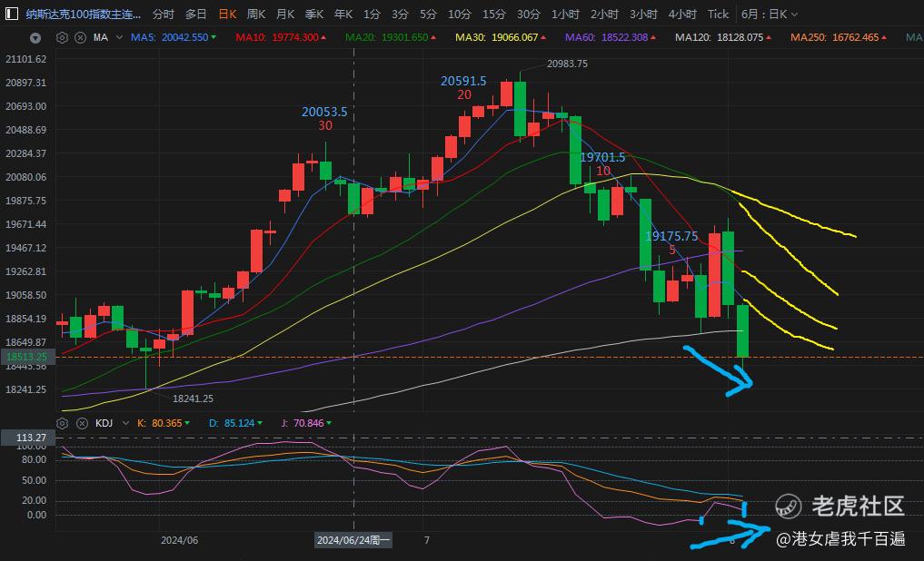Open KDJ indicator settings gear
Viewport: 924px width, 561px height.
62,423
